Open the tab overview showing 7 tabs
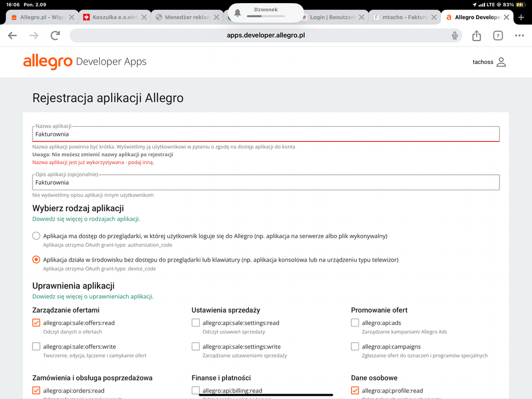 (498, 36)
